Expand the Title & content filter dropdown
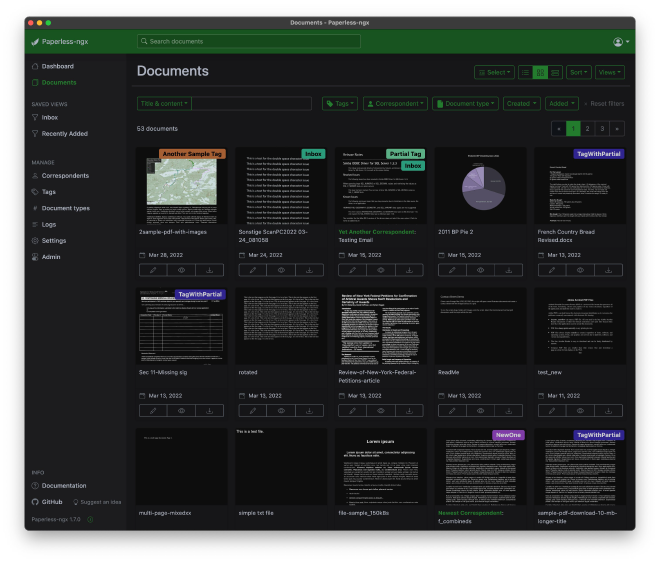Viewport: 660px width, 563px height. pos(164,104)
